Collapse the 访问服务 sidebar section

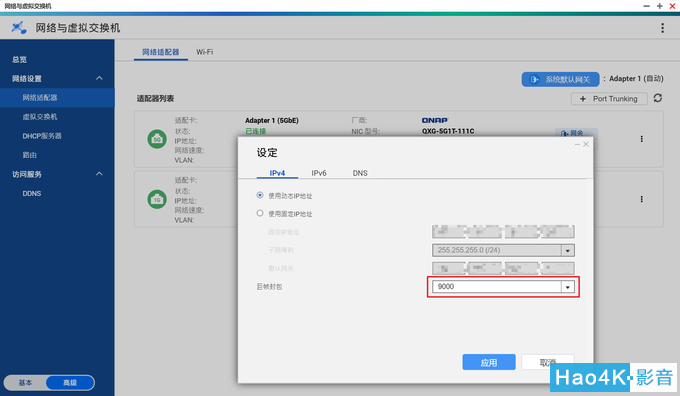coord(99,174)
